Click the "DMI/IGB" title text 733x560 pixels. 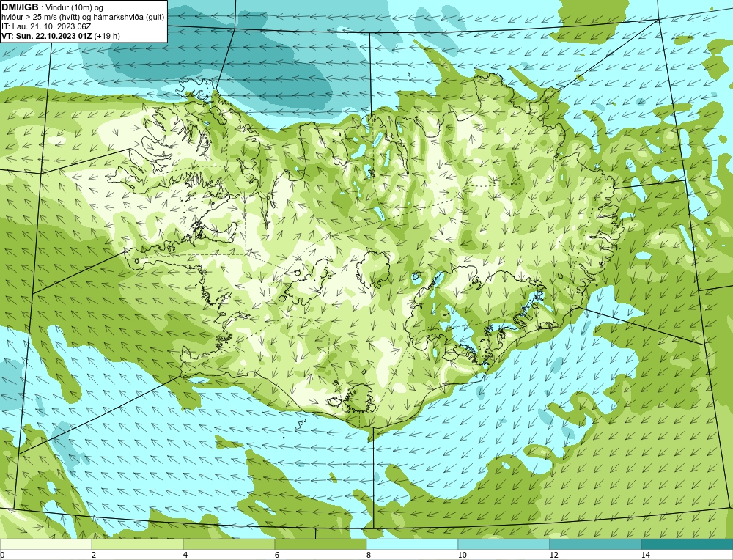pyautogui.click(x=20, y=7)
